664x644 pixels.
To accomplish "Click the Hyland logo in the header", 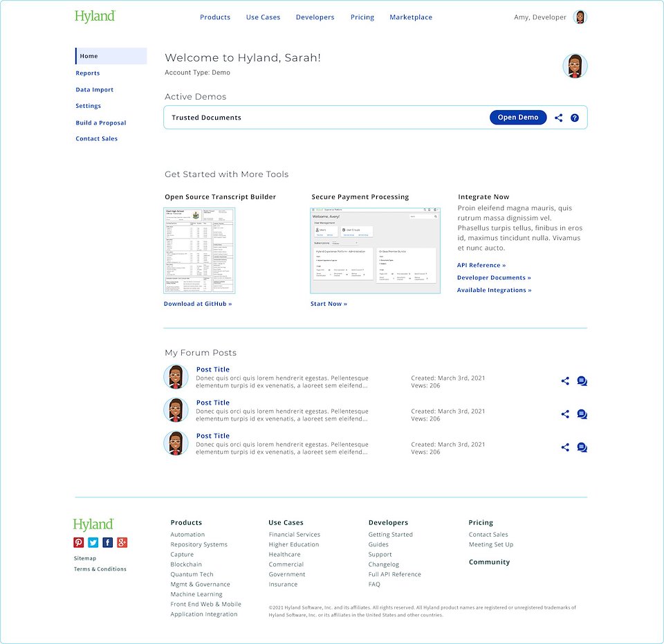I will pyautogui.click(x=95, y=17).
